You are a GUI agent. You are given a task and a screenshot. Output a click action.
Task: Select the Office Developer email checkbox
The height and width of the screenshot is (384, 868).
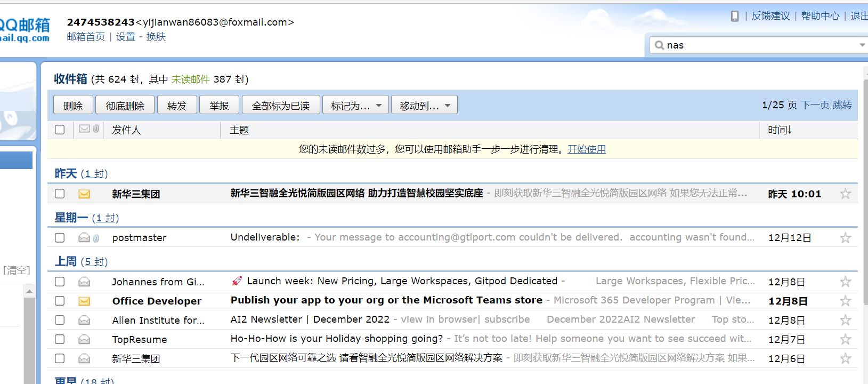(60, 301)
